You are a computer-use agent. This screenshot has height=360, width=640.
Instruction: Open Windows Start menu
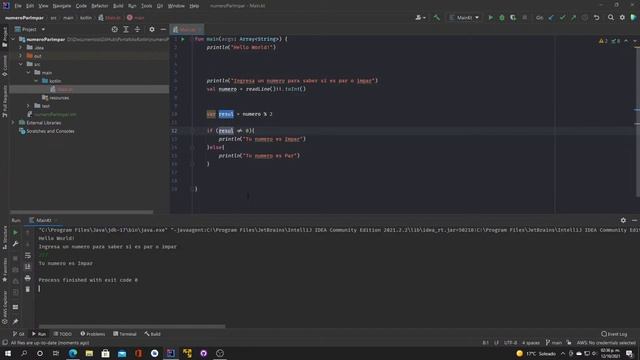8,353
